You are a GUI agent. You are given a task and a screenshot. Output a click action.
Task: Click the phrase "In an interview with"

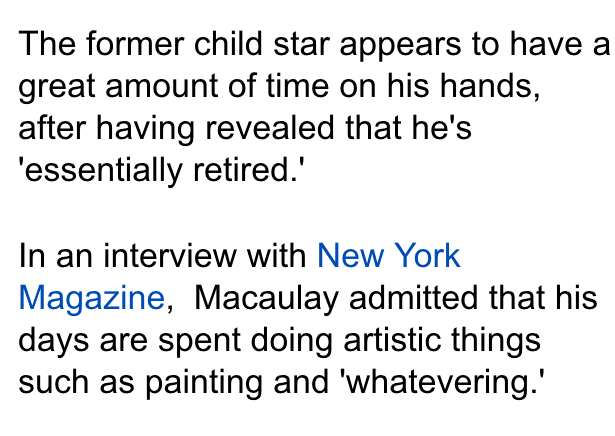click(x=163, y=256)
